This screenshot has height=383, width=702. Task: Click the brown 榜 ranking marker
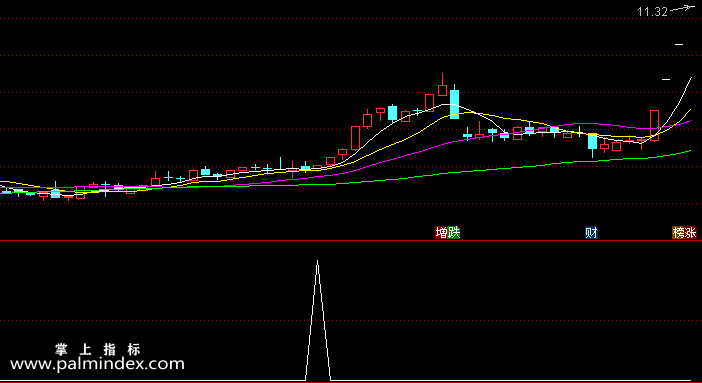point(679,232)
